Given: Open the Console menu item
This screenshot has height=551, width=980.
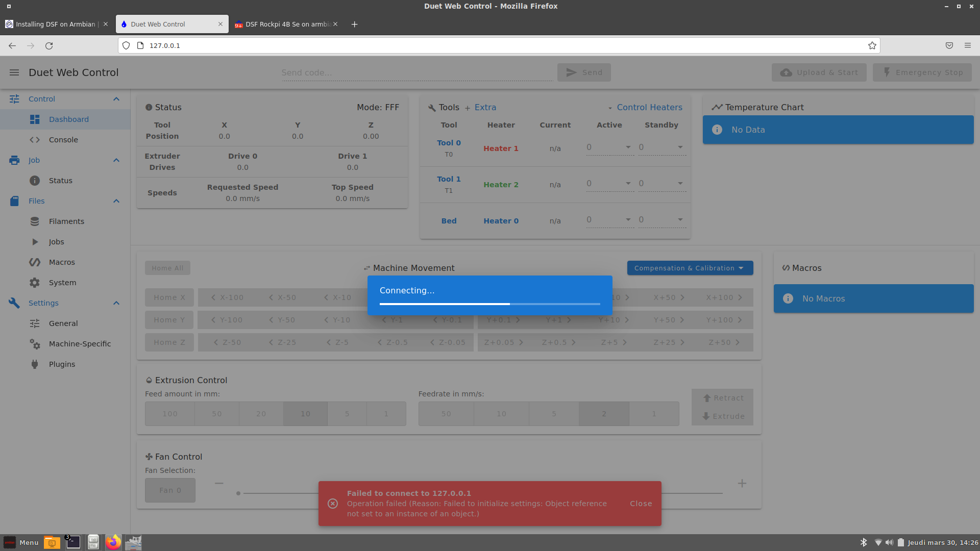Looking at the screenshot, I should click(65, 140).
